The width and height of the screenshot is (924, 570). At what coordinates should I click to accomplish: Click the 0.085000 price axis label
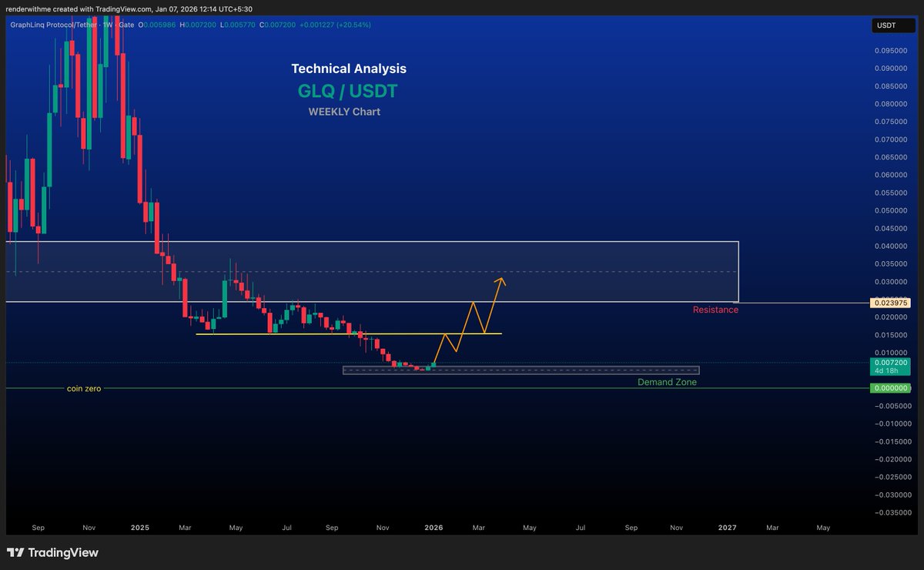click(x=890, y=86)
